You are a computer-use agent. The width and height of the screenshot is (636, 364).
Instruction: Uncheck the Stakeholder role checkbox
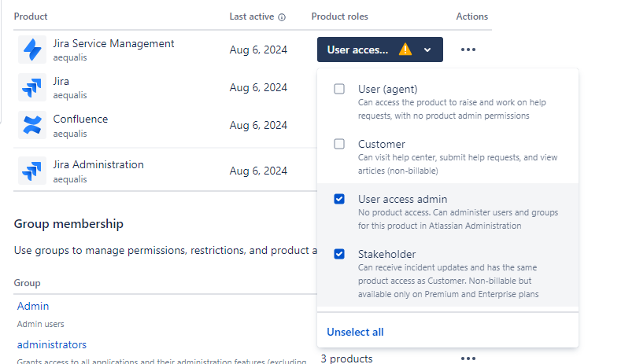click(x=339, y=254)
